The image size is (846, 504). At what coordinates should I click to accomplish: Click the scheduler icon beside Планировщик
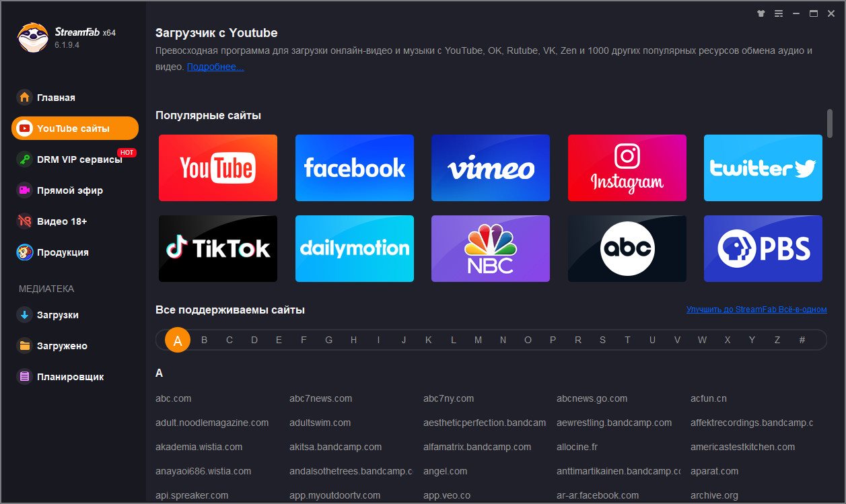coord(25,377)
